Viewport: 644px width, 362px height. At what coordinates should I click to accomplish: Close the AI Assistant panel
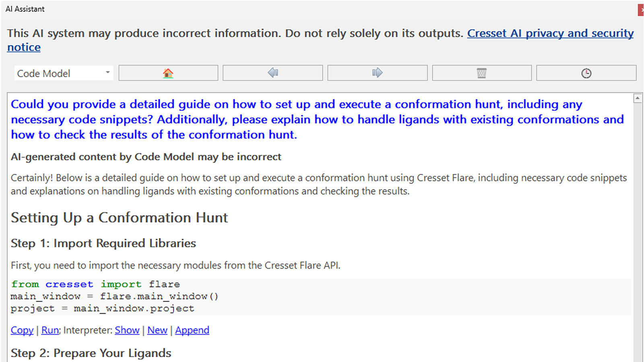641,10
